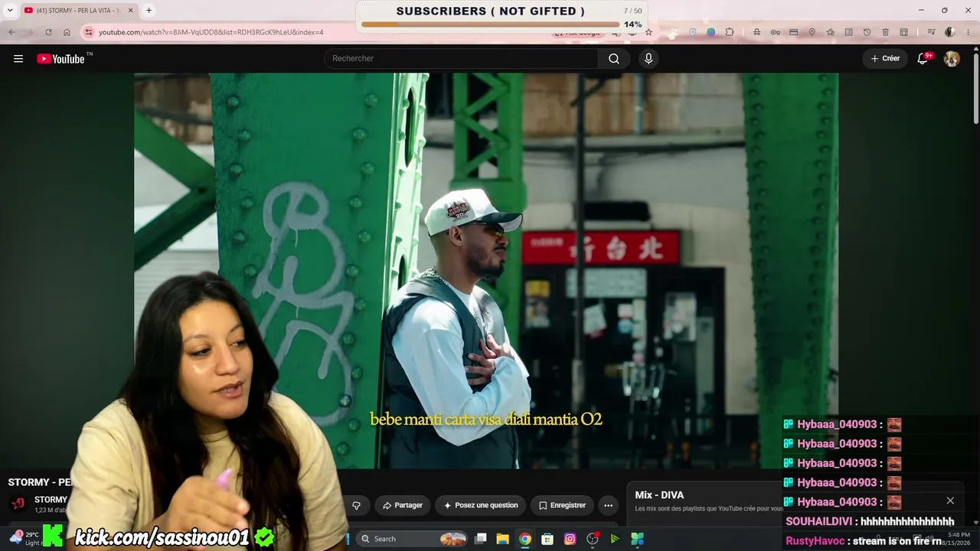The width and height of the screenshot is (980, 551).
Task: Open File Explorer from the taskbar
Action: click(503, 539)
